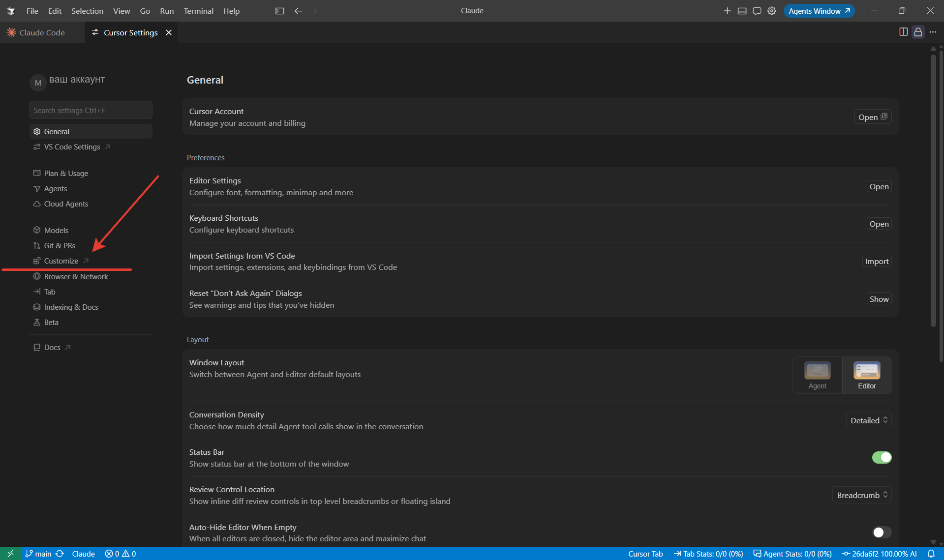Click the Cursor logo in the title bar
Viewport: 944px width, 560px height.
[11, 11]
